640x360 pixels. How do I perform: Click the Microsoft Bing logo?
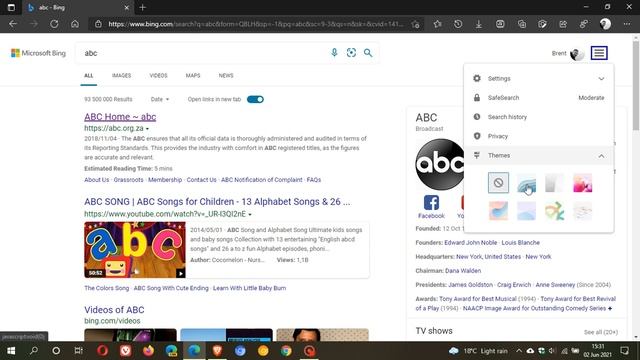[x=38, y=53]
